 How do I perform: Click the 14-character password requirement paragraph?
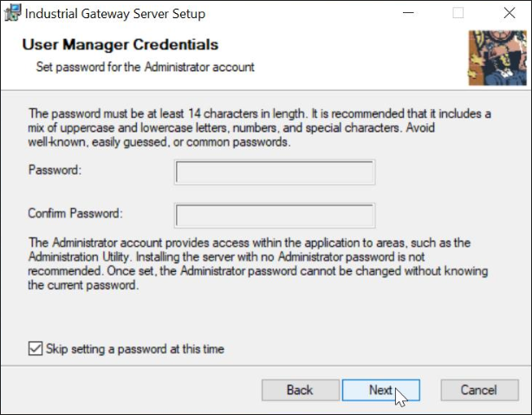click(259, 127)
